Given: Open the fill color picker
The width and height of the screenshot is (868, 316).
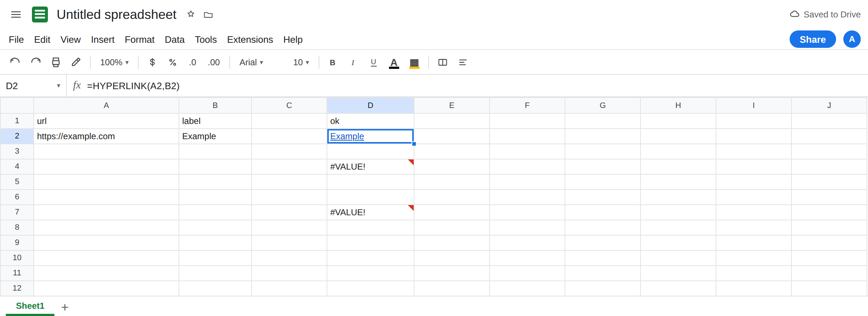Looking at the screenshot, I should (414, 63).
